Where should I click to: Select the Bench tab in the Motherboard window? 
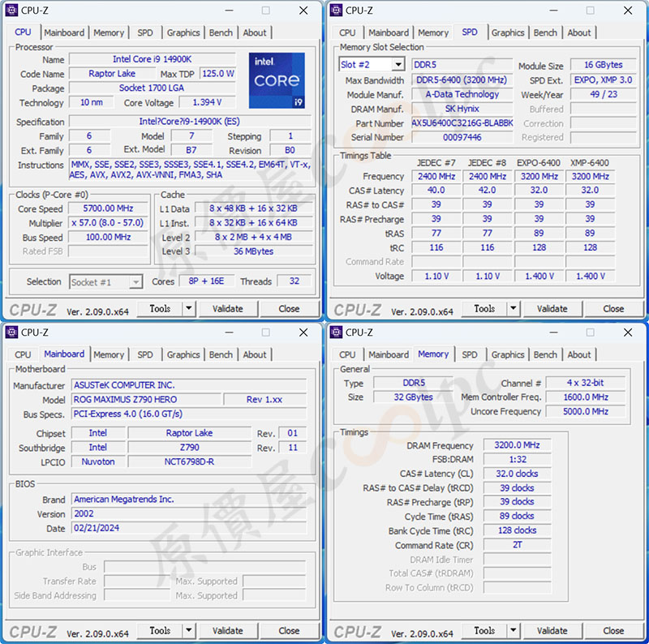[221, 354]
